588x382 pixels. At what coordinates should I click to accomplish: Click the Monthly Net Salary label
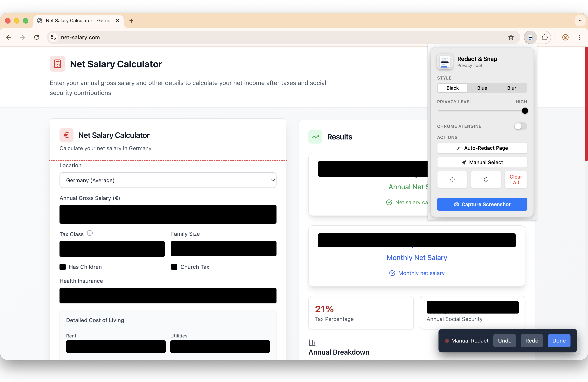pos(417,258)
